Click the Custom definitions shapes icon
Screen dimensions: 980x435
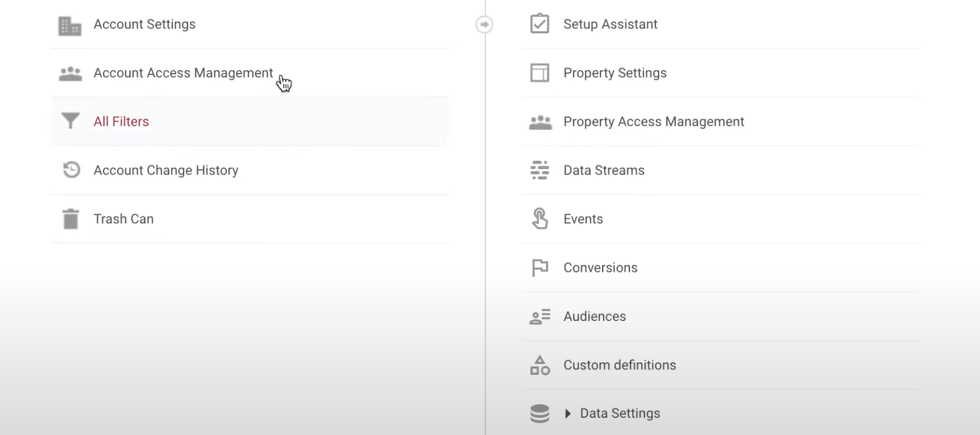pyautogui.click(x=540, y=365)
